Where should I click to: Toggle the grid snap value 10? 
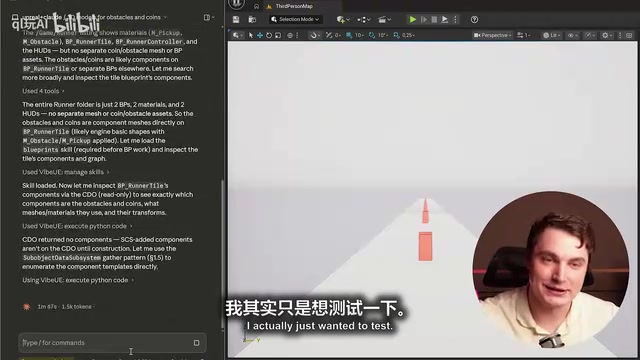pos(354,35)
